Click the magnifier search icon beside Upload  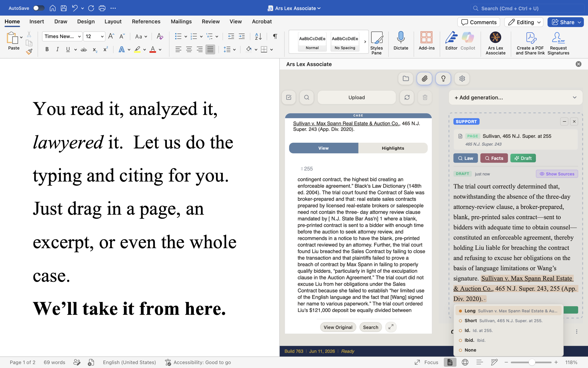click(x=306, y=97)
